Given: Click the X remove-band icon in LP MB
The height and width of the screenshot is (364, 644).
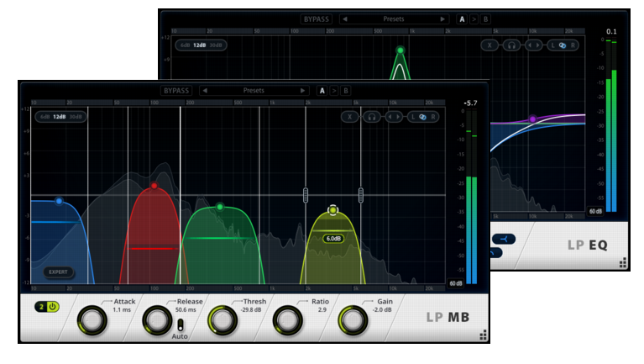Looking at the screenshot, I should tap(348, 117).
